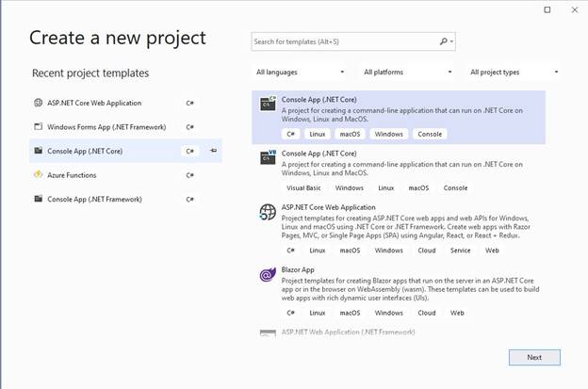
Task: Select the Blazor App template title
Action: [x=298, y=269]
